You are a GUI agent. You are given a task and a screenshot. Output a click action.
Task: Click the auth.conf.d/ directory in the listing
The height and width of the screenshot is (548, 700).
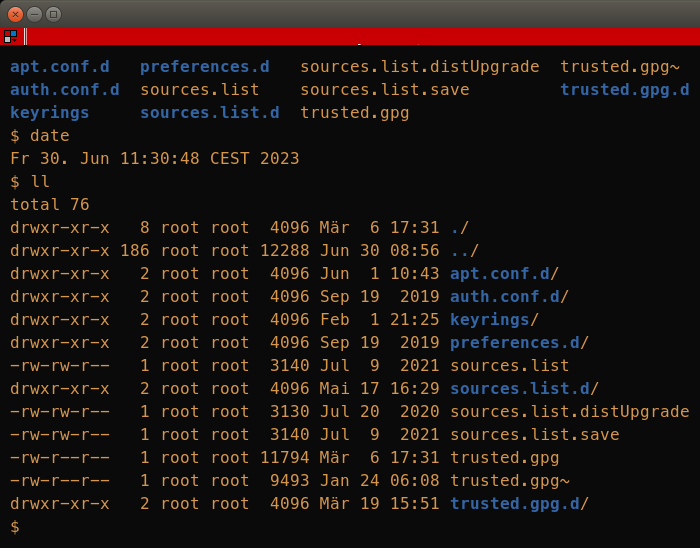coord(509,297)
